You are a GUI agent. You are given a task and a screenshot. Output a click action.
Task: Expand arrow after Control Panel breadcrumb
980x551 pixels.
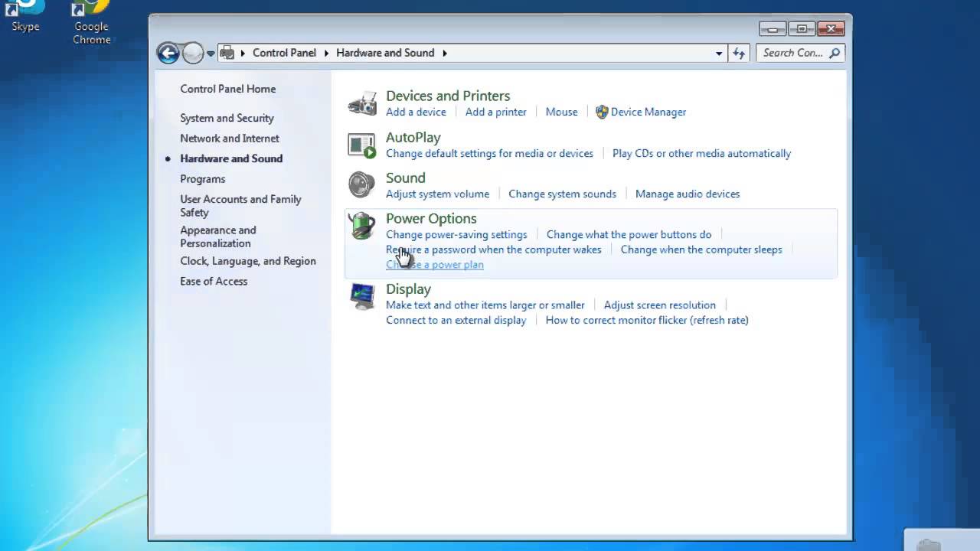(x=326, y=53)
